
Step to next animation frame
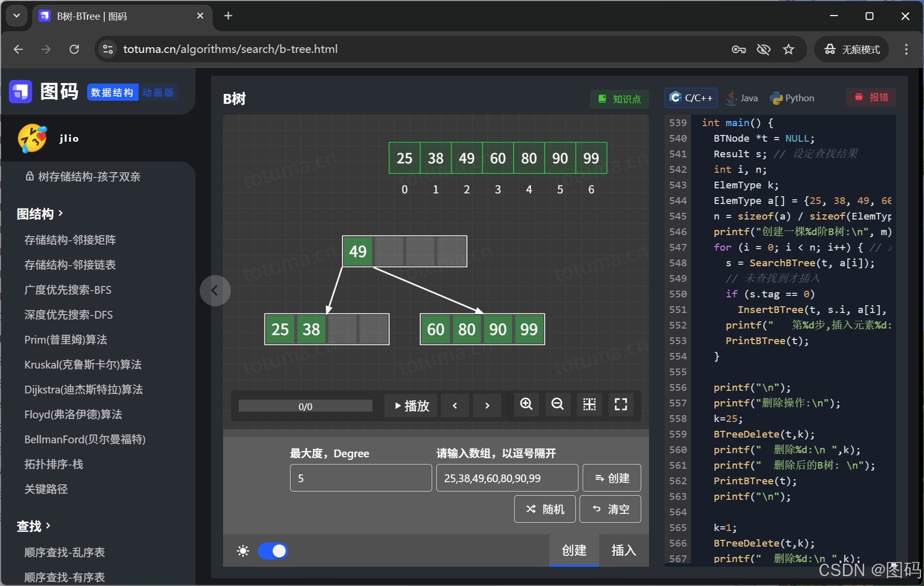coord(487,405)
